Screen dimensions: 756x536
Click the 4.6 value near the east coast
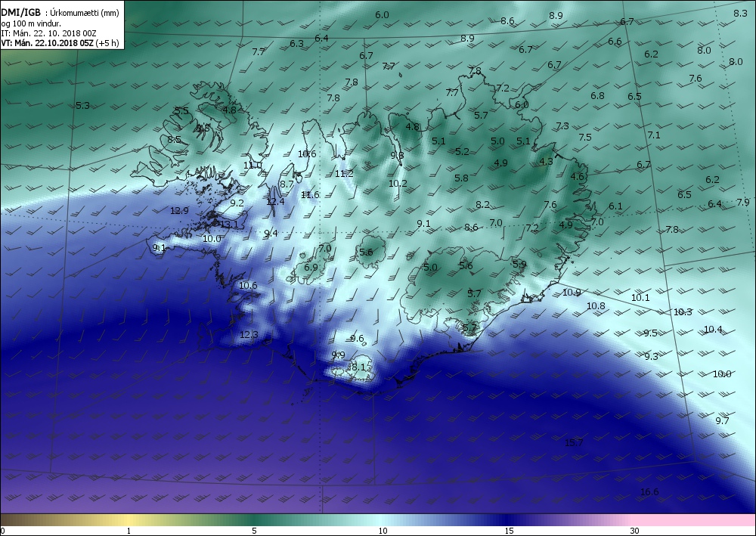pyautogui.click(x=577, y=176)
